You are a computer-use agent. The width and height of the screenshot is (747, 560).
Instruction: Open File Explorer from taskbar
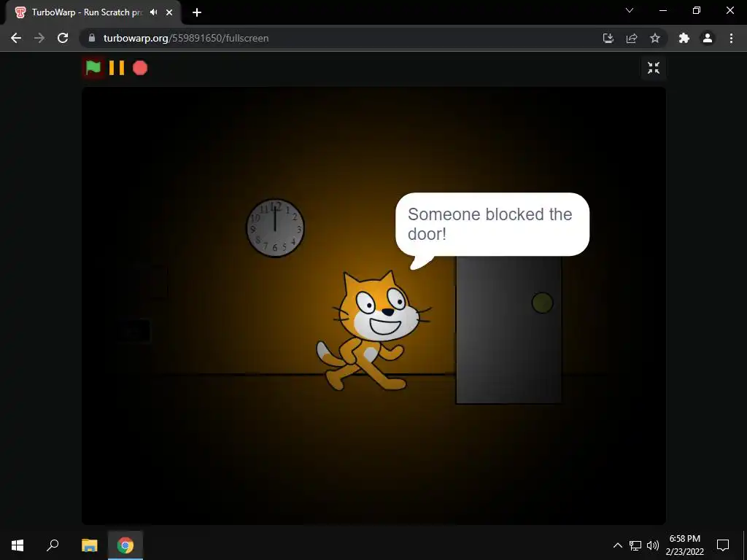tap(89, 545)
